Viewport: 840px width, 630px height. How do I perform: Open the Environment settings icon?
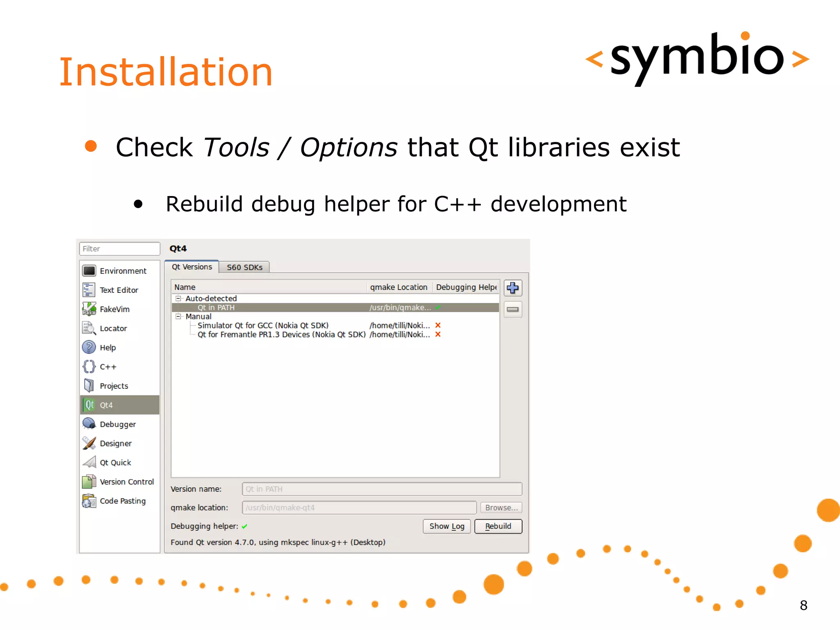[x=89, y=271]
